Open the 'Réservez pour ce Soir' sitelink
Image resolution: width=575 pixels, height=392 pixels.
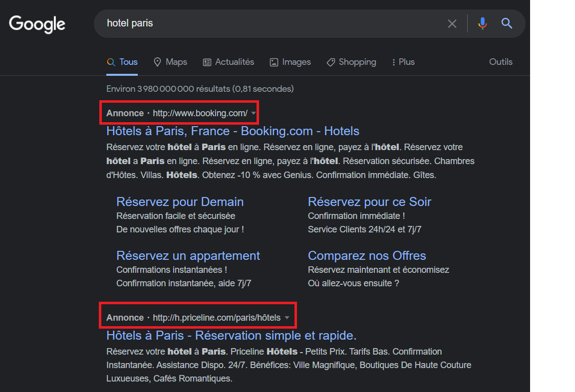coord(369,202)
